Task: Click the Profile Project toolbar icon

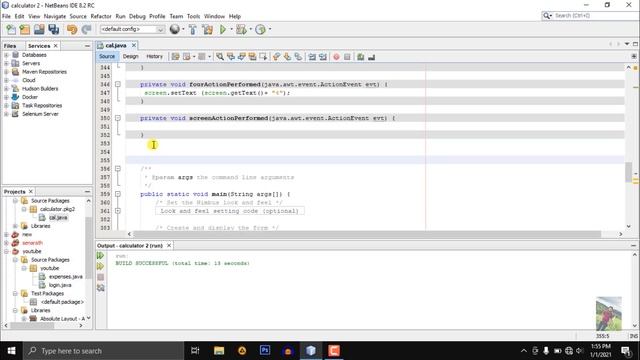Action: pyautogui.click(x=260, y=29)
